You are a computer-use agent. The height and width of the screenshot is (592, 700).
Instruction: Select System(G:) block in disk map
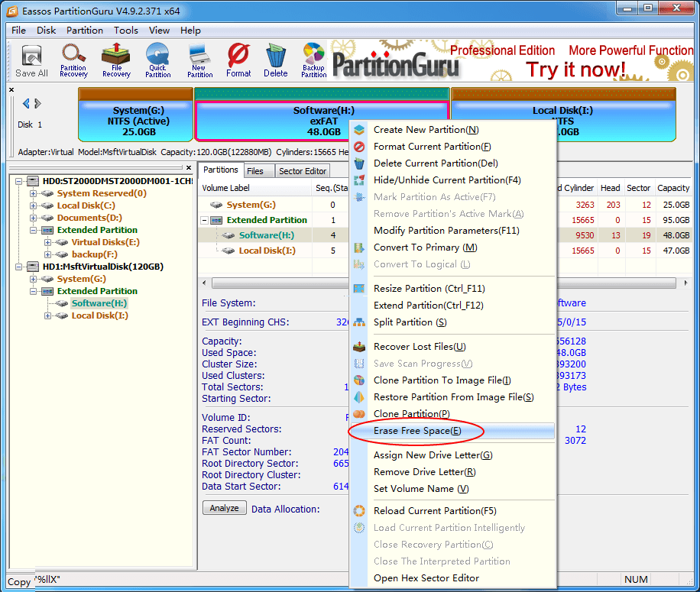pyautogui.click(x=136, y=115)
